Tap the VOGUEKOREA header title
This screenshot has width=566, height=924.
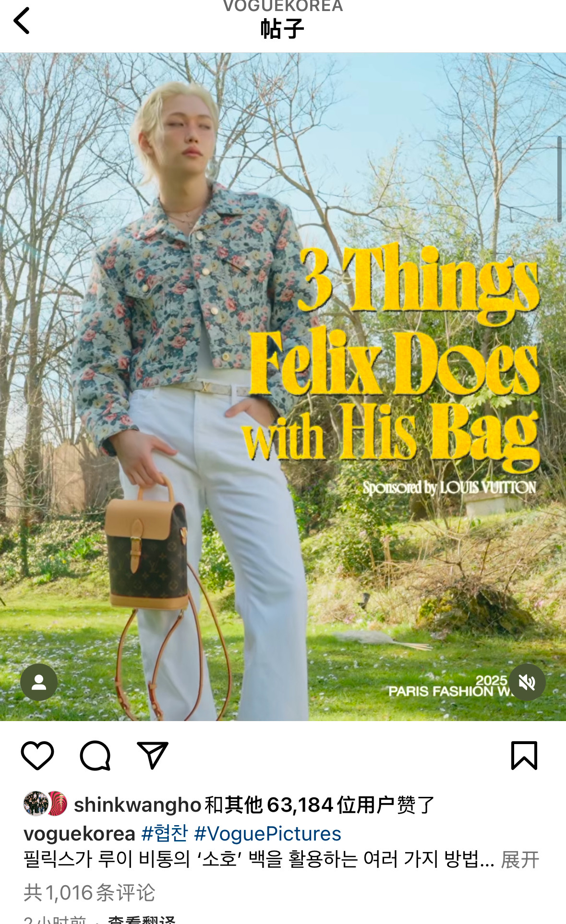[x=283, y=6]
